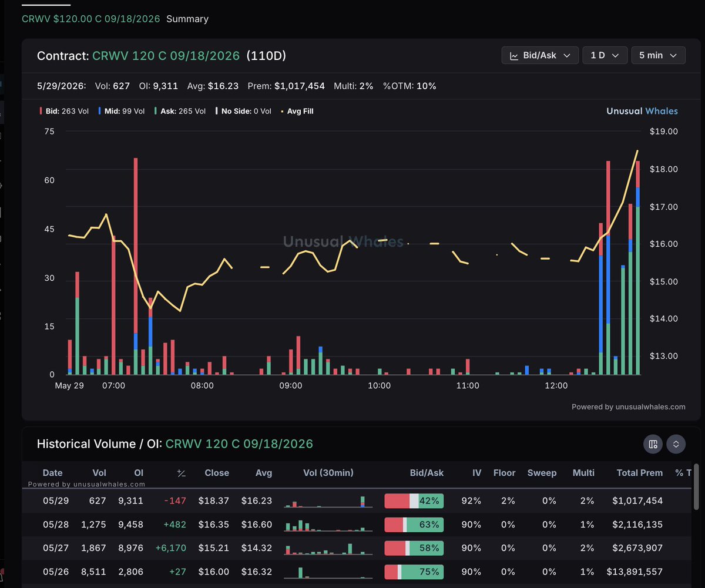Click the columns layout icon in Historical Volume
705x588 pixels.
click(653, 444)
